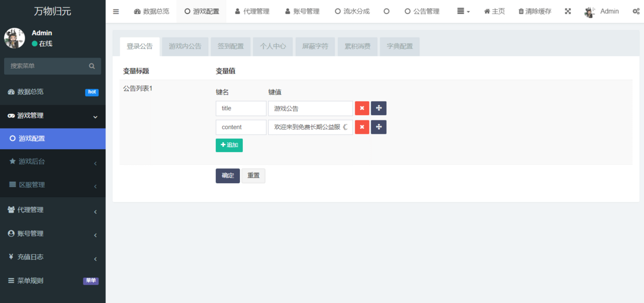This screenshot has height=303, width=644.
Task: Delete the title row with red X
Action: 362,109
